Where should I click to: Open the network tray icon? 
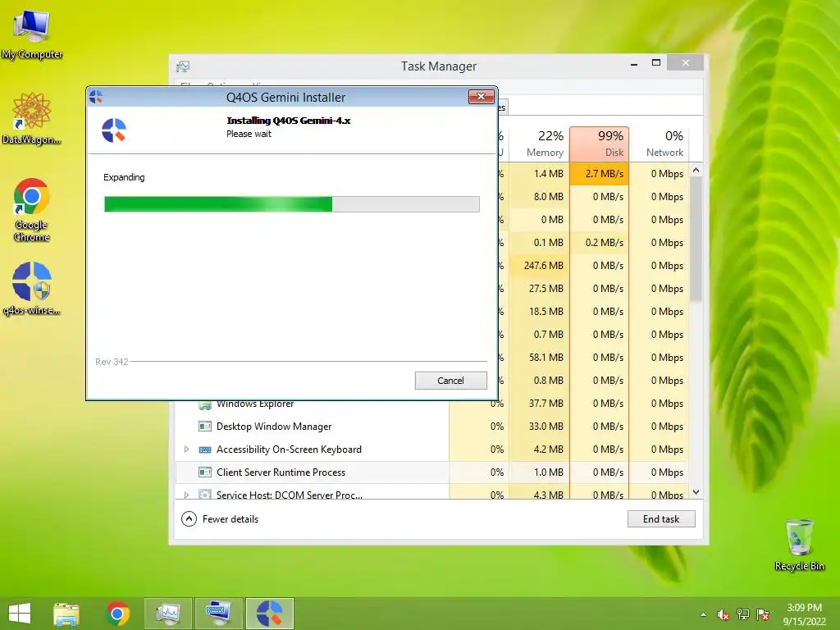point(743,614)
